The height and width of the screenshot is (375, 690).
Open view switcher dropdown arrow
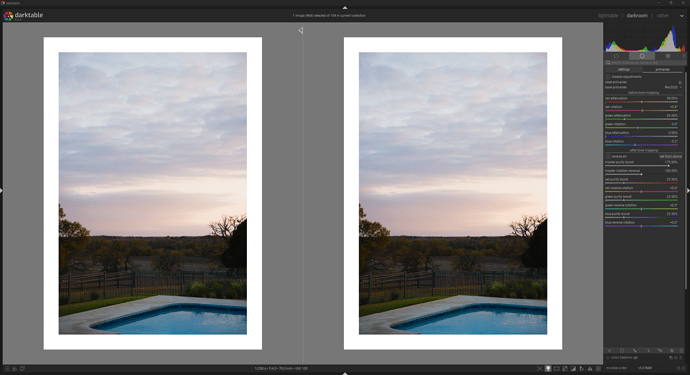(682, 16)
